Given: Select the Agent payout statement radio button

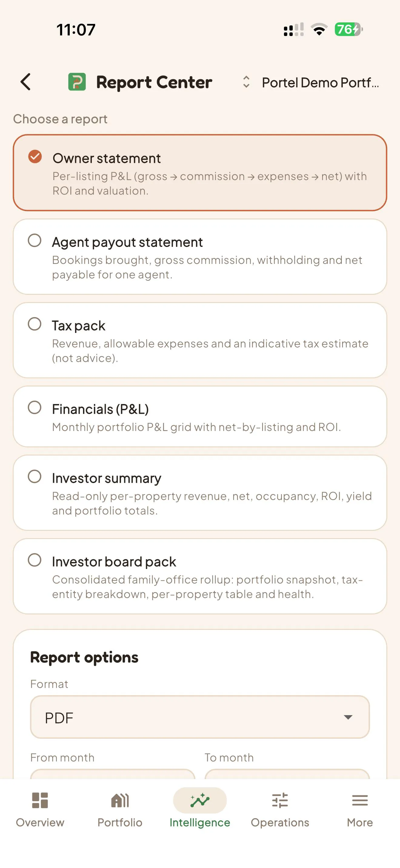Looking at the screenshot, I should click(x=35, y=241).
